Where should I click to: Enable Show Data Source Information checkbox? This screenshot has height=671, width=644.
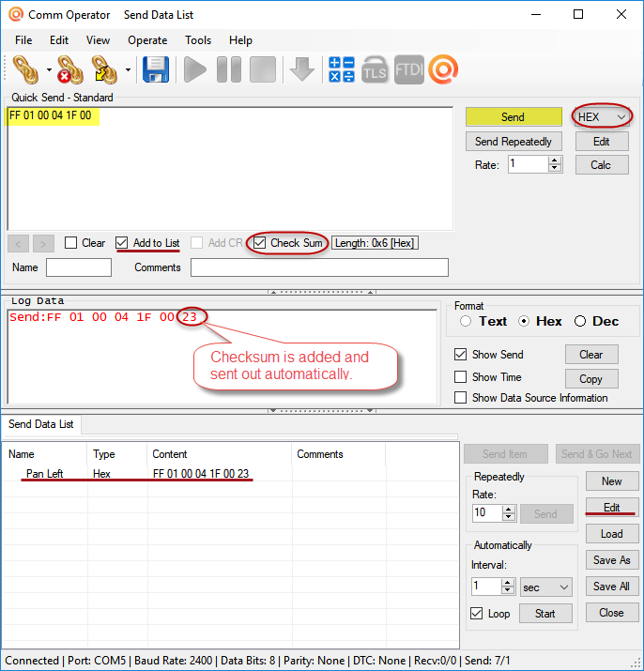pos(460,398)
